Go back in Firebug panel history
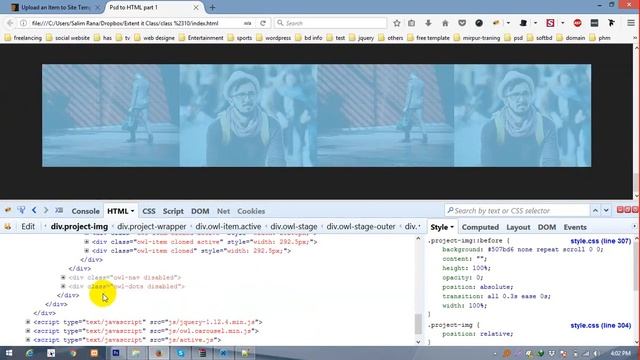This screenshot has width=640, height=360. coord(34,211)
